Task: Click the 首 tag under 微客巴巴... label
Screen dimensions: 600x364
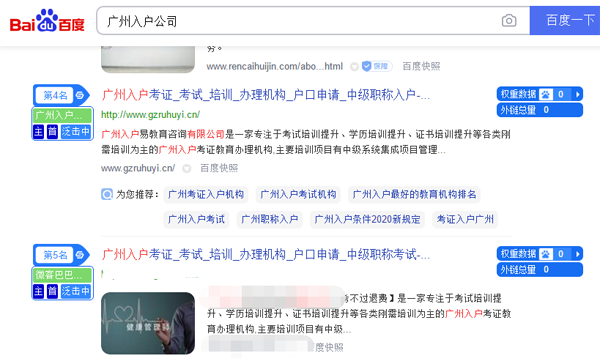Action: 52,291
